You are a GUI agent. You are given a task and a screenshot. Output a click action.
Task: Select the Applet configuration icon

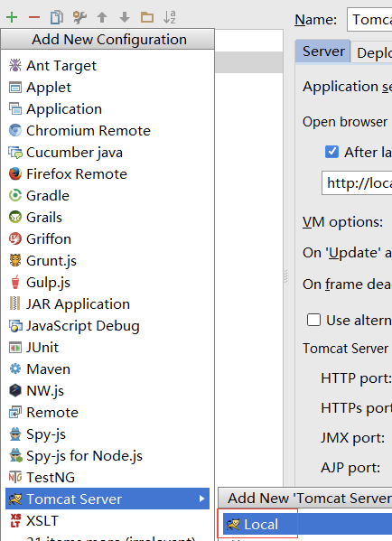[15, 88]
